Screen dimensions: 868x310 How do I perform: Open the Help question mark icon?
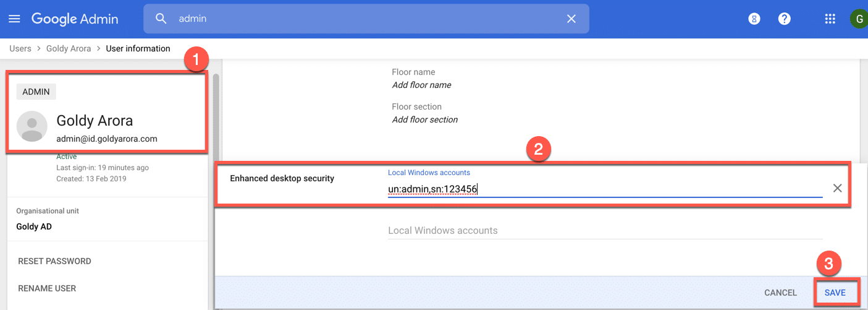click(784, 19)
